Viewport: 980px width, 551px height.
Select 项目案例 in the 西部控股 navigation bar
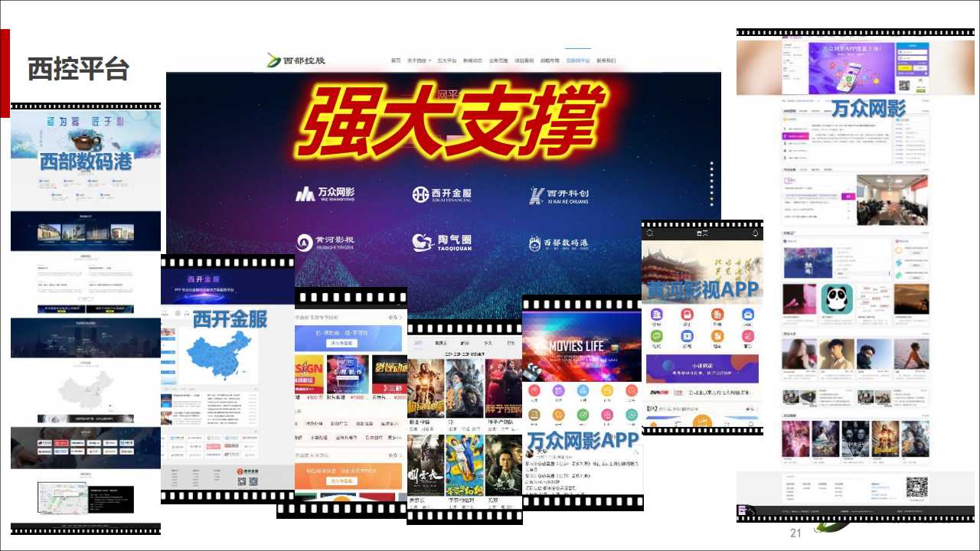(524, 60)
